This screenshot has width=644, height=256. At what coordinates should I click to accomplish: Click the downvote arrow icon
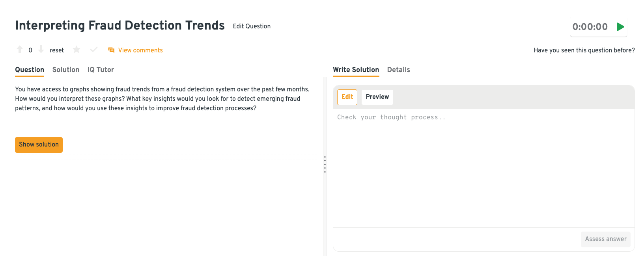[x=41, y=50]
